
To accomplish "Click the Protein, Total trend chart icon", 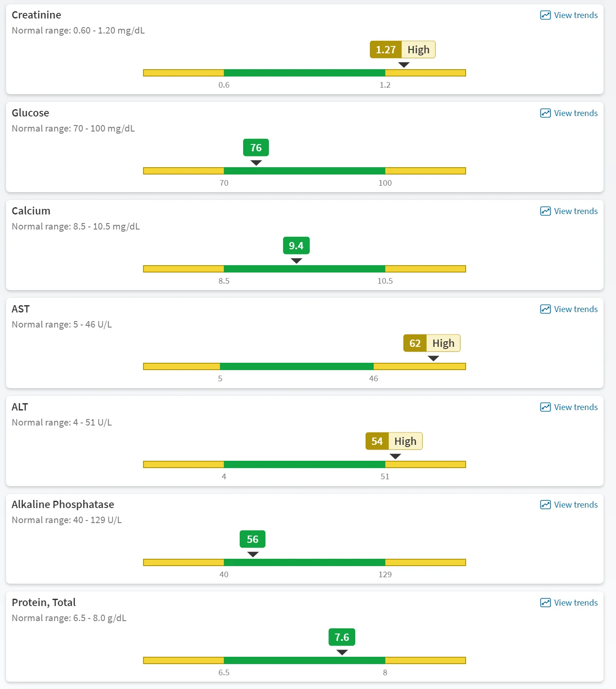I will [545, 603].
